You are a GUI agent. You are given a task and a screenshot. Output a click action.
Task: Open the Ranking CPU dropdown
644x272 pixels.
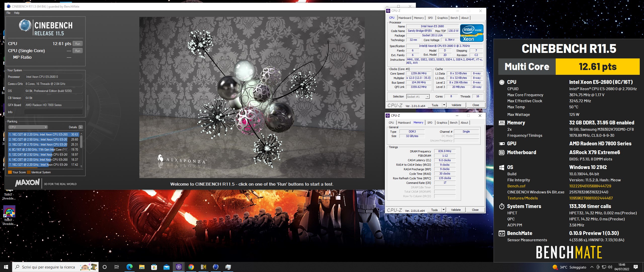28,127
